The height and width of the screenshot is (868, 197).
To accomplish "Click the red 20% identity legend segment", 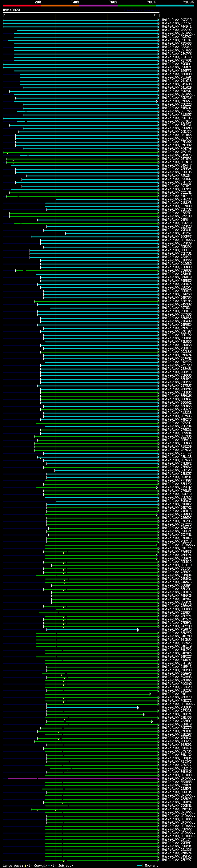I will point(22,6).
